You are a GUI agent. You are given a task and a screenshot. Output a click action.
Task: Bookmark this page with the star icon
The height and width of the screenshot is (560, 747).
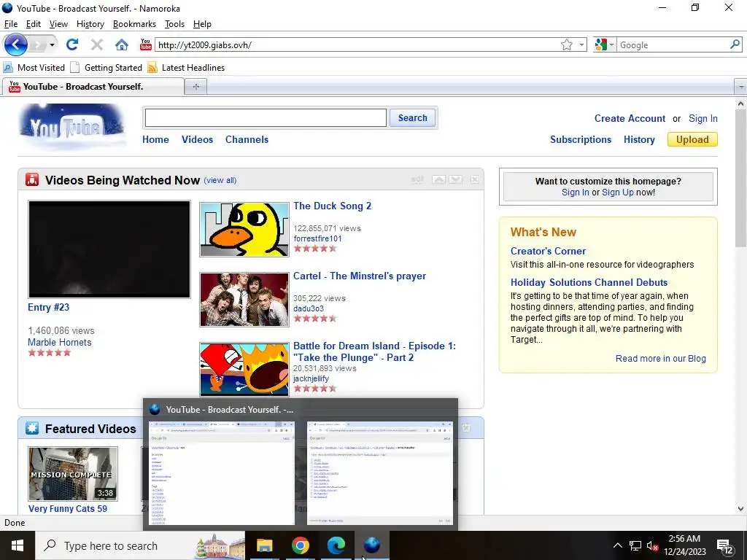[566, 44]
